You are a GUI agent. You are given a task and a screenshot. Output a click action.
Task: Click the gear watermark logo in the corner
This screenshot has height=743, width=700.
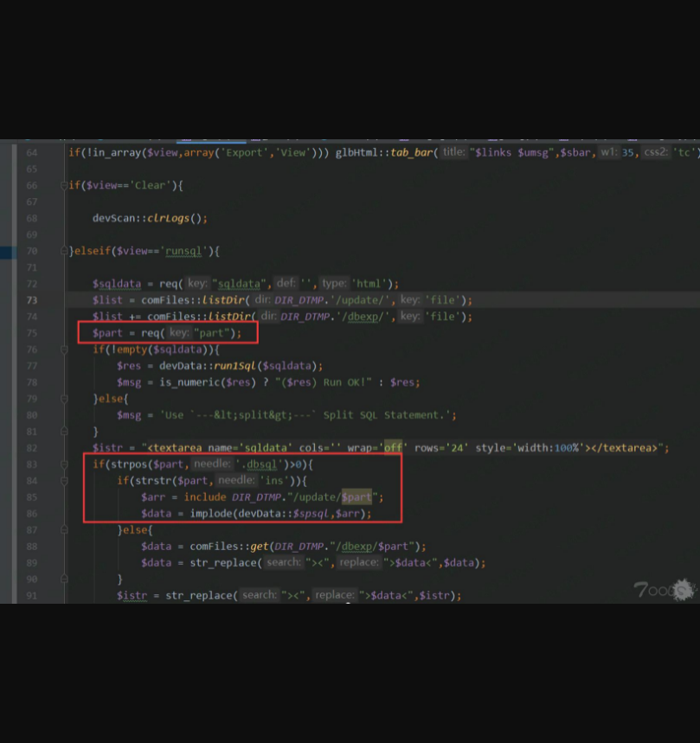(x=683, y=589)
